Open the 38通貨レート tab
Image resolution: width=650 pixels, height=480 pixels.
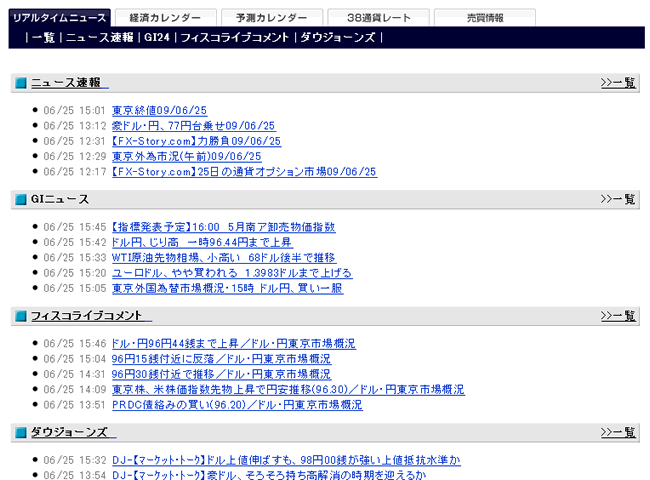pos(378,18)
